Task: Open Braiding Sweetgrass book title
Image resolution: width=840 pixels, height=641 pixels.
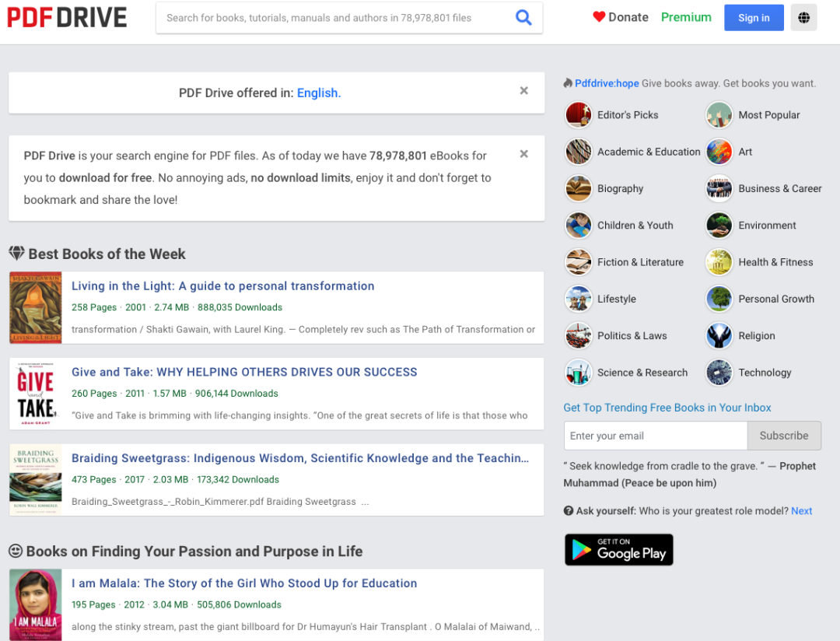Action: [x=300, y=458]
